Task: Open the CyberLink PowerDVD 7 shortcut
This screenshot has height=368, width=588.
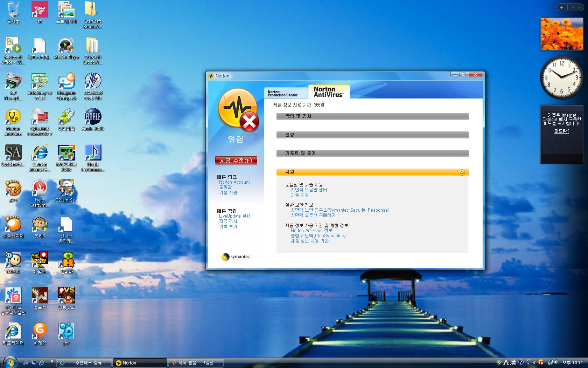Action: [x=40, y=122]
